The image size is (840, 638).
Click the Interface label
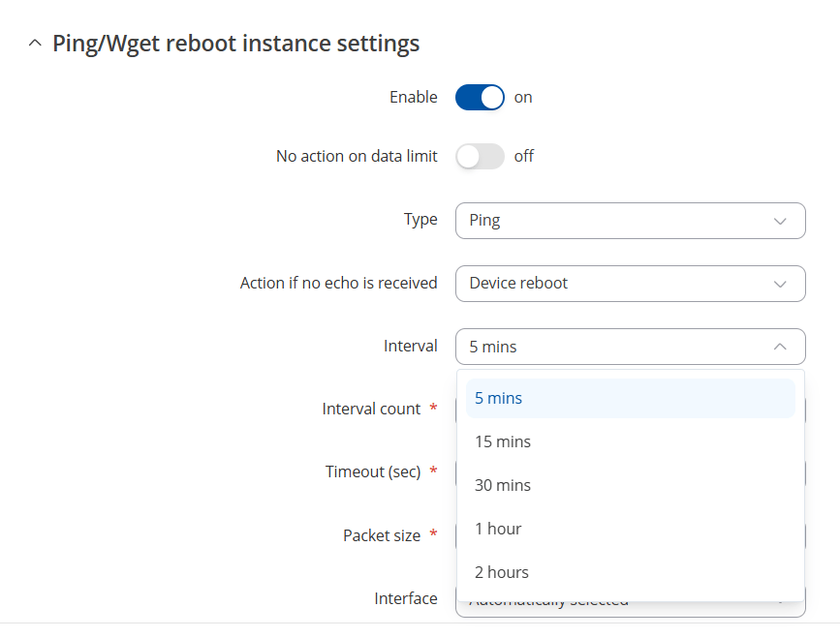coord(406,598)
